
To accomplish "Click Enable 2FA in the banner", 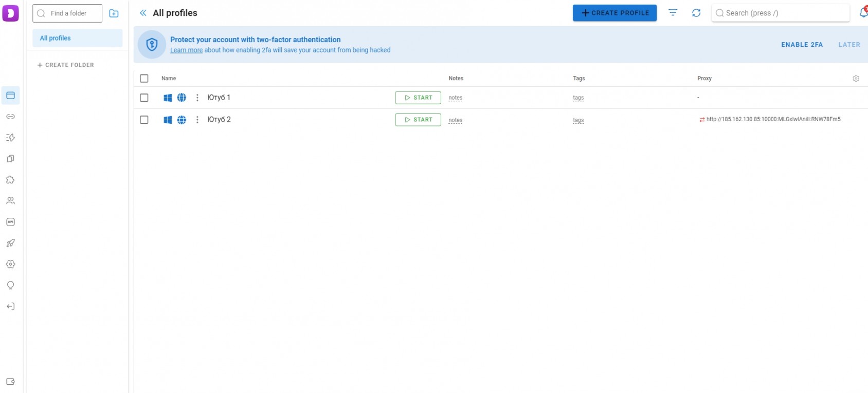I will click(x=802, y=45).
